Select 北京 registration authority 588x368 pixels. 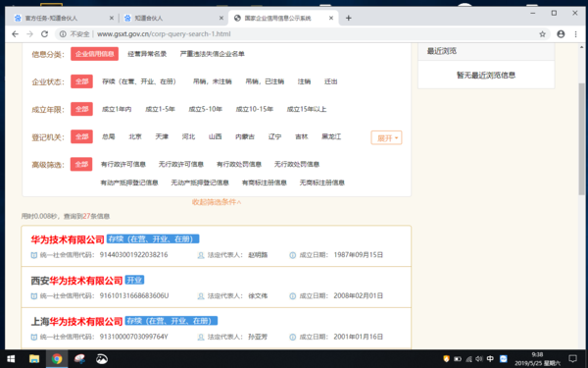135,136
